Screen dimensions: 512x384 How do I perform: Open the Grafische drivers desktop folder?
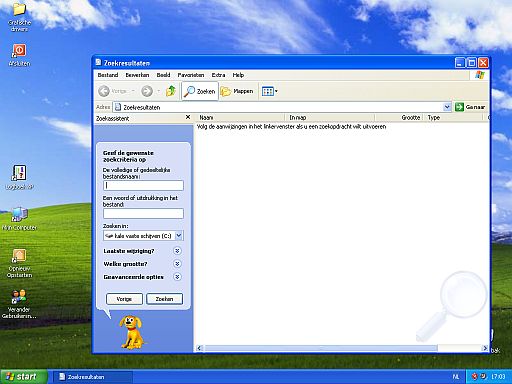tap(19, 16)
